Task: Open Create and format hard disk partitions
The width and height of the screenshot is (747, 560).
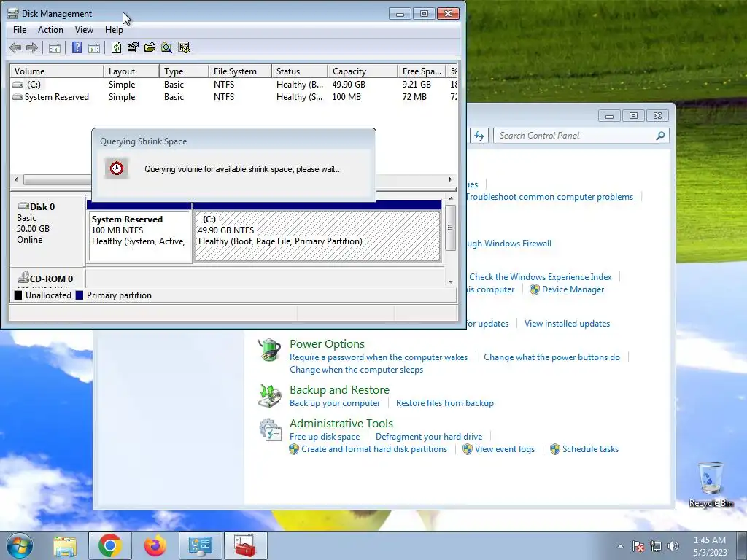Action: 374,448
